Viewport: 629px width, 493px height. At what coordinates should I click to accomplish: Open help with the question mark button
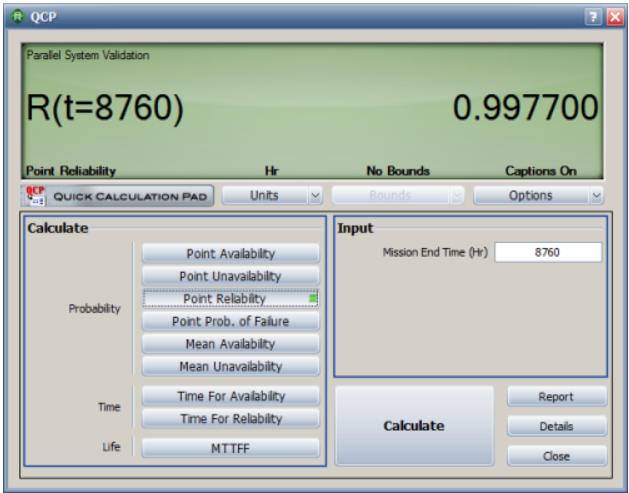click(593, 17)
